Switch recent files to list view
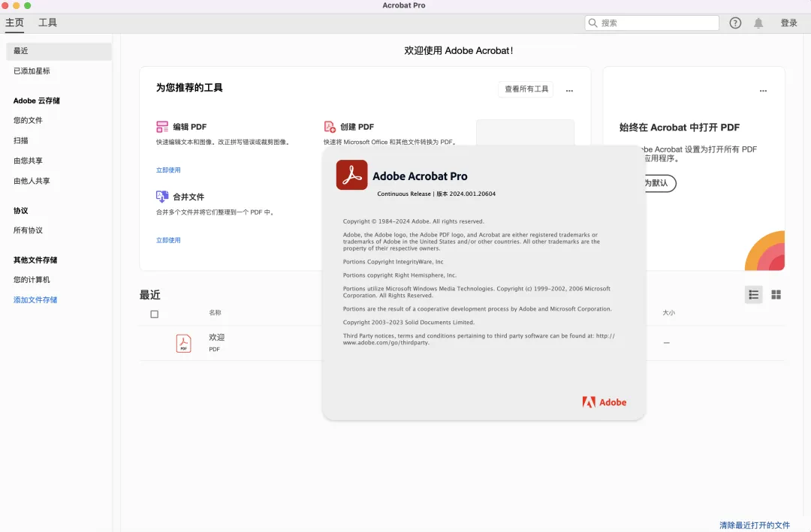This screenshot has height=532, width=811. (754, 295)
